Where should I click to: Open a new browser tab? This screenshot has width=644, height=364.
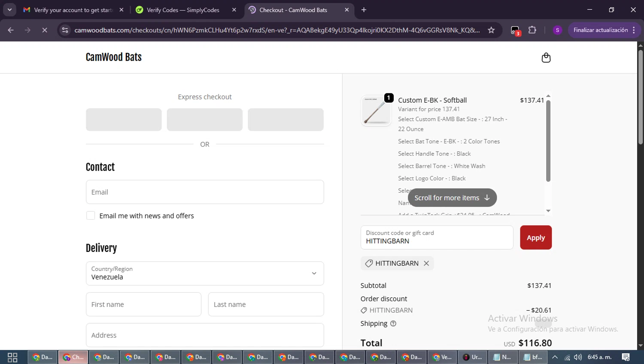[364, 10]
